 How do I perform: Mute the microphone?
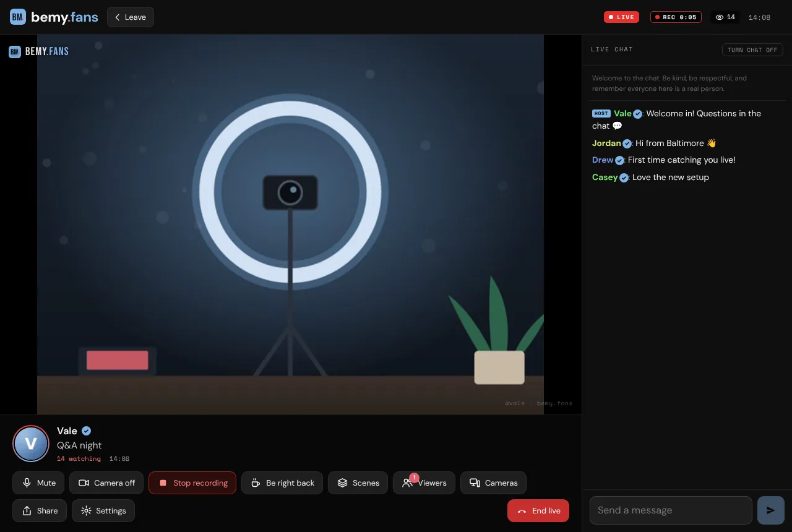point(38,483)
